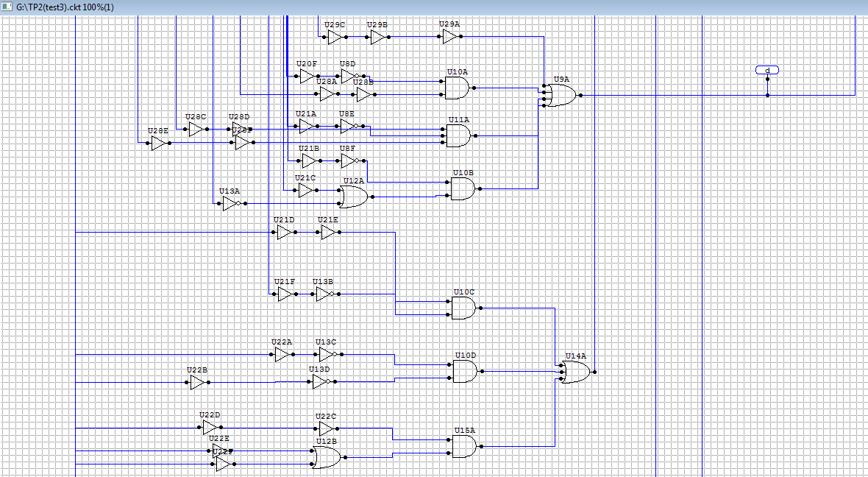The image size is (868, 477).
Task: Select the U13A inverter
Action: point(231,203)
